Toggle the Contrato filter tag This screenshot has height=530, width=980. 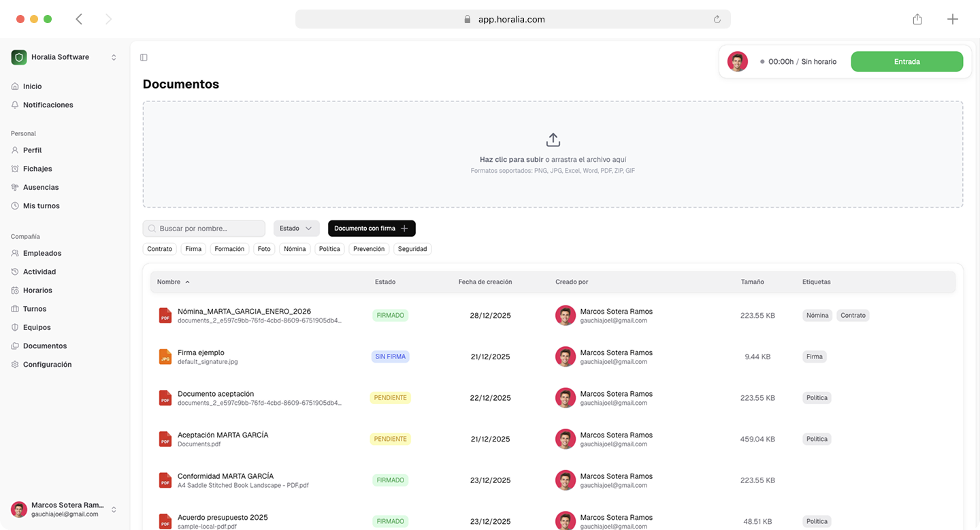pos(160,249)
